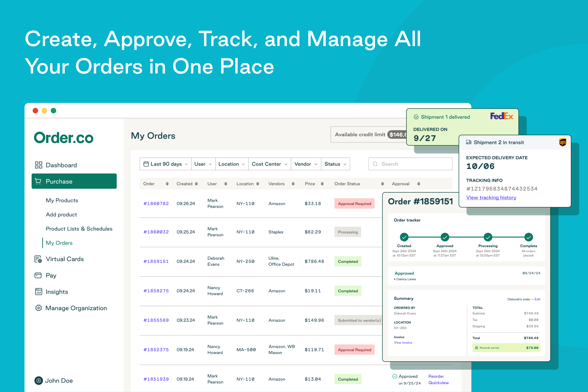Open the Last 90 days date dropdown

coord(166,164)
